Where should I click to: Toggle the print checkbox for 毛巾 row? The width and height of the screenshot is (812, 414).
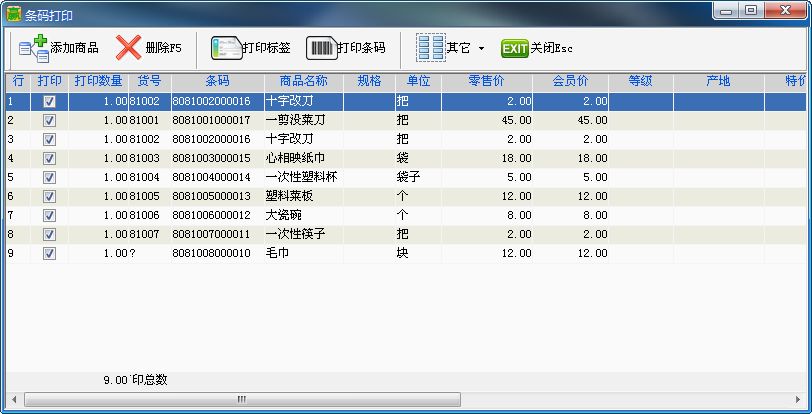pyautogui.click(x=49, y=254)
